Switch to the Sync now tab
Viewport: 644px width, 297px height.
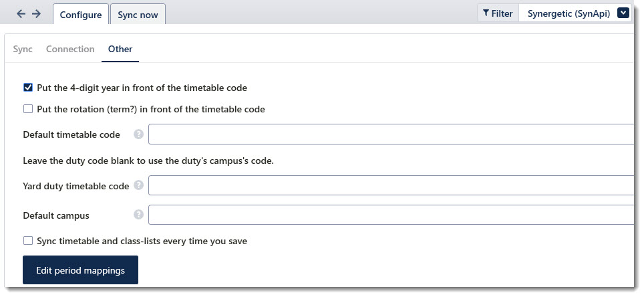[x=138, y=15]
